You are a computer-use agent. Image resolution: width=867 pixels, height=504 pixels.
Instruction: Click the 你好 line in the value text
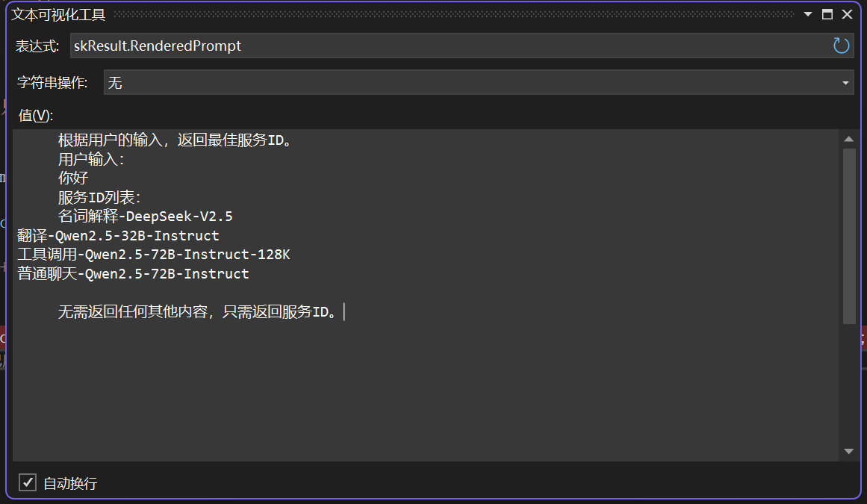coord(73,178)
